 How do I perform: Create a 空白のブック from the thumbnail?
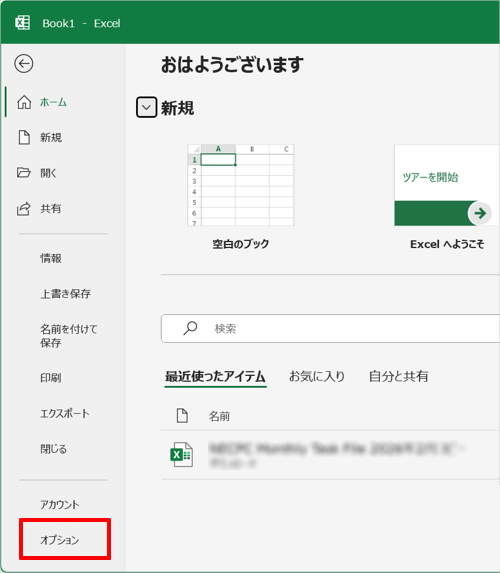240,185
